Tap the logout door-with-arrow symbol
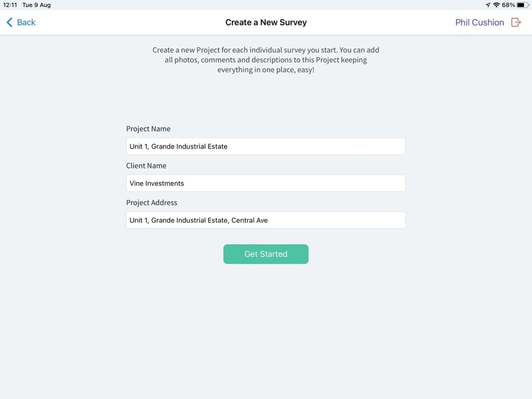The height and width of the screenshot is (399, 532). click(516, 22)
